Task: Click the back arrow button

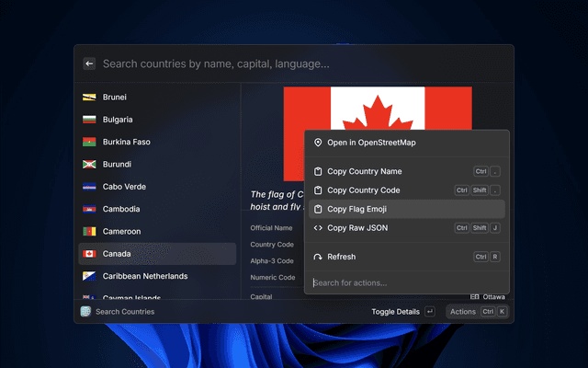Action: (89, 63)
